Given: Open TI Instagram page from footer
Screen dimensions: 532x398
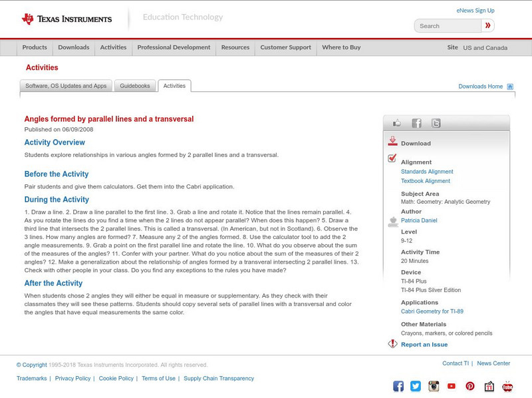Looking at the screenshot, I should 434,386.
